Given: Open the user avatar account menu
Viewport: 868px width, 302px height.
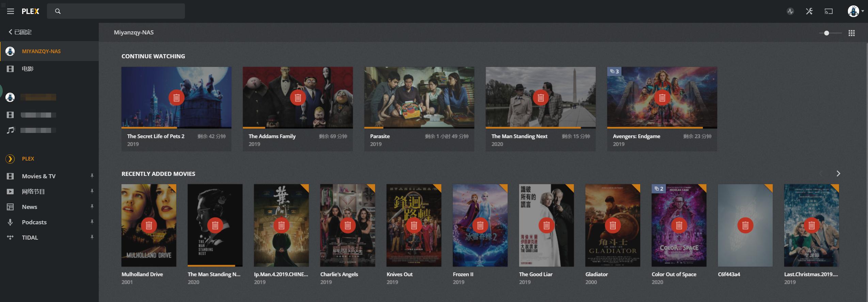Looking at the screenshot, I should [855, 11].
